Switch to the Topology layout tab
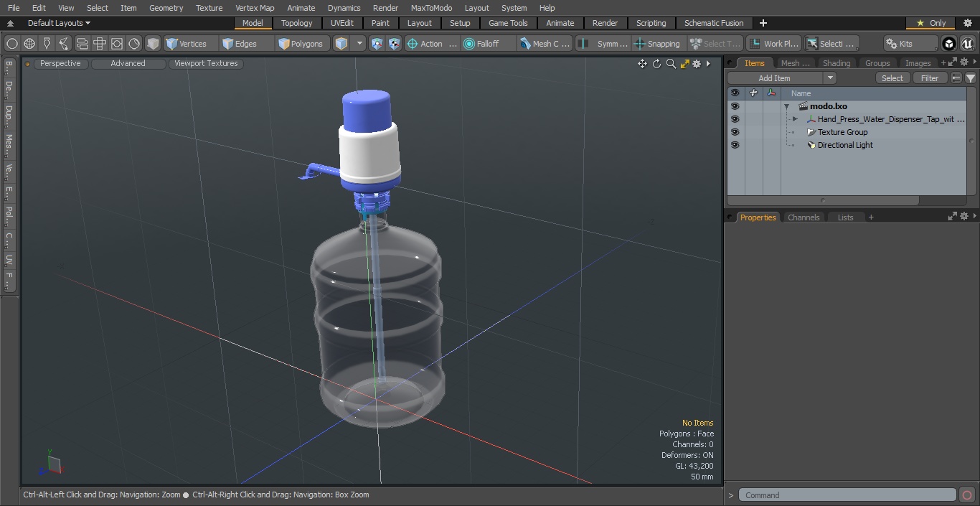The height and width of the screenshot is (506, 980). click(x=296, y=23)
